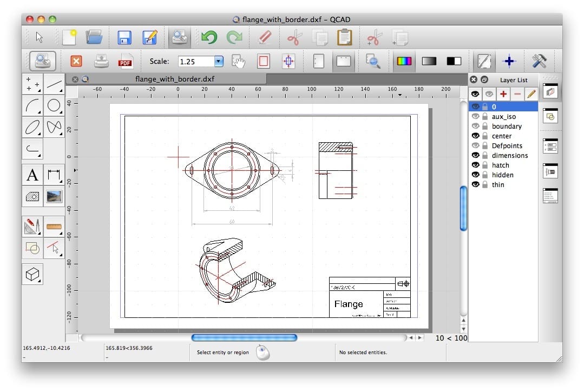Image resolution: width=584 pixels, height=392 pixels.
Task: Click the horizontal scrollbar thumb
Action: (244, 337)
